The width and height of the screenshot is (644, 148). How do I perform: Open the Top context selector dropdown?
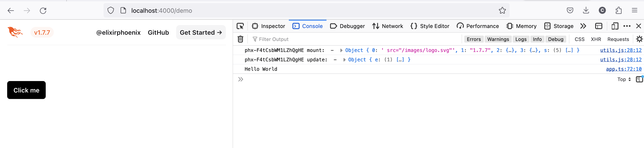point(624,79)
